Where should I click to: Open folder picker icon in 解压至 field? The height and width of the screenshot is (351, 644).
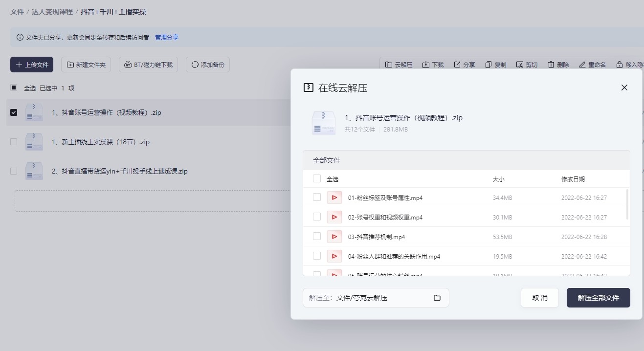click(437, 298)
